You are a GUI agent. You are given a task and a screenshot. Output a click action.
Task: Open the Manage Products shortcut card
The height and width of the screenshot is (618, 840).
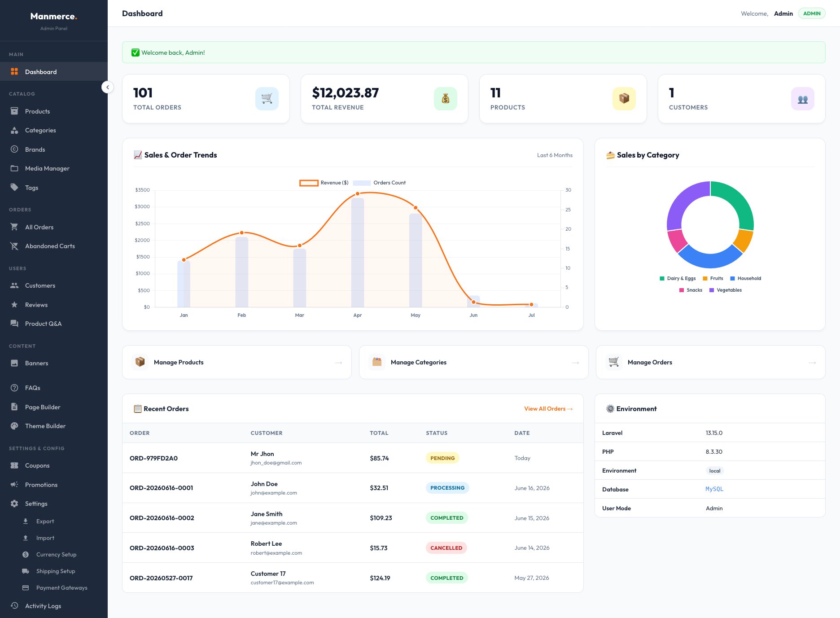click(237, 362)
